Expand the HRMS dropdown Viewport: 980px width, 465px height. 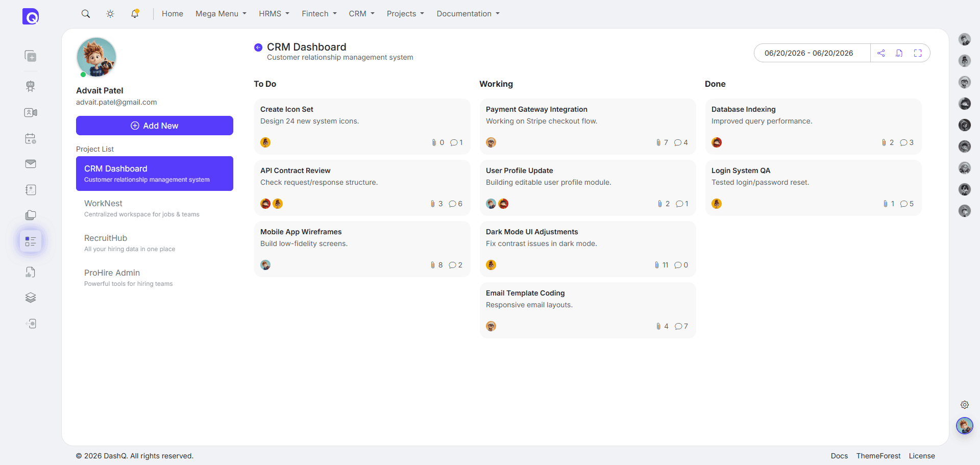[274, 14]
